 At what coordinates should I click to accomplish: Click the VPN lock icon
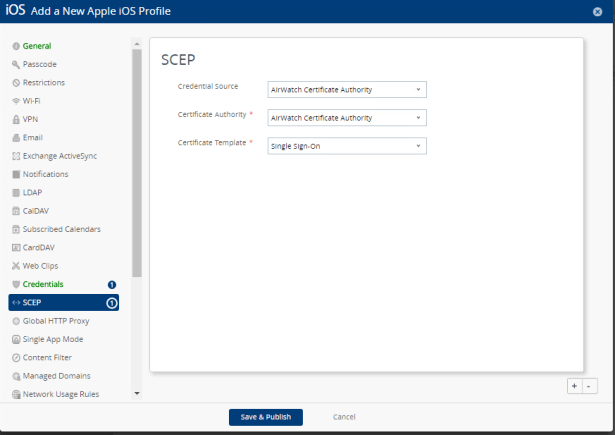point(15,119)
